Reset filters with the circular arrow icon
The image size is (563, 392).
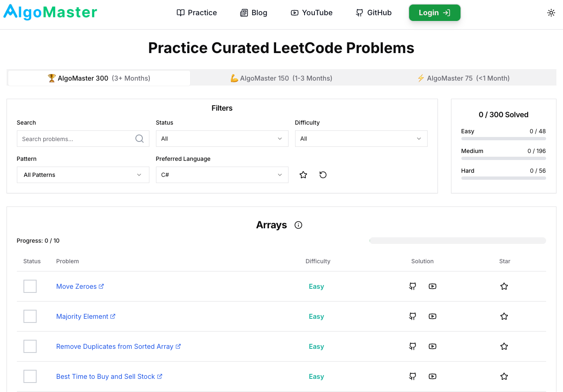click(x=323, y=175)
